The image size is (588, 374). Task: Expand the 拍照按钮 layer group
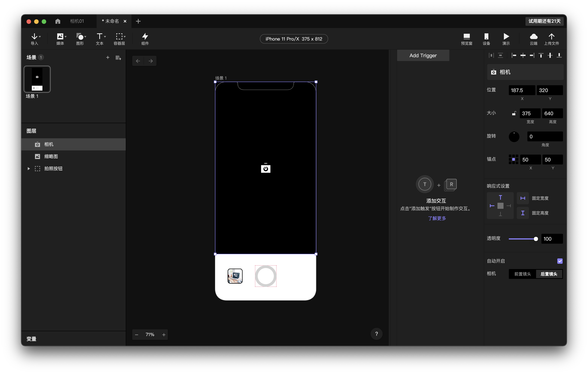click(x=29, y=169)
